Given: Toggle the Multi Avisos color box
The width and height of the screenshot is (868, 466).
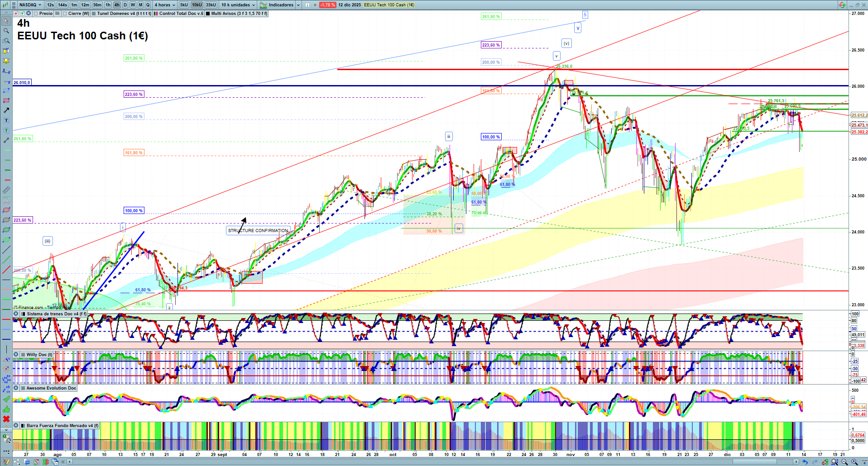Looking at the screenshot, I should click(208, 14).
